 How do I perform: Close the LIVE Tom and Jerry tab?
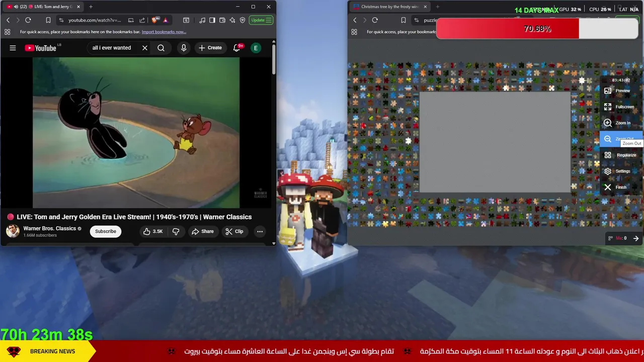(x=78, y=7)
